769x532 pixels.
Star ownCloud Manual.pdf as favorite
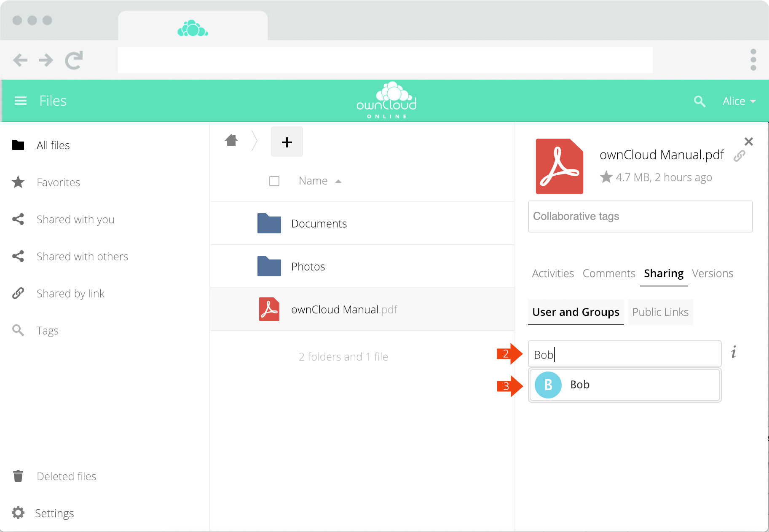(x=606, y=177)
